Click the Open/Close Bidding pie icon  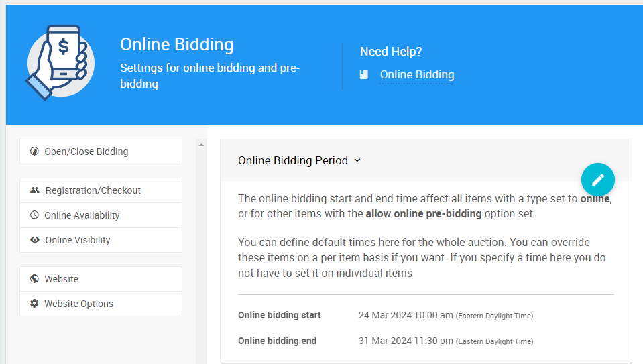click(x=35, y=151)
